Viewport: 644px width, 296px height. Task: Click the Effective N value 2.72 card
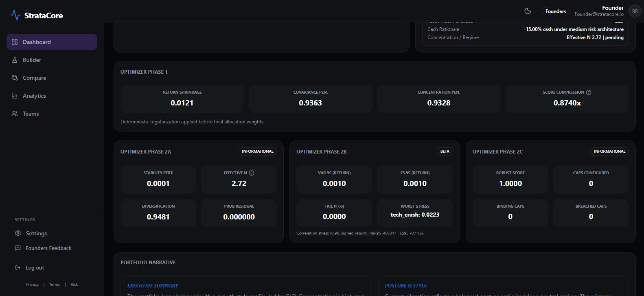click(239, 184)
